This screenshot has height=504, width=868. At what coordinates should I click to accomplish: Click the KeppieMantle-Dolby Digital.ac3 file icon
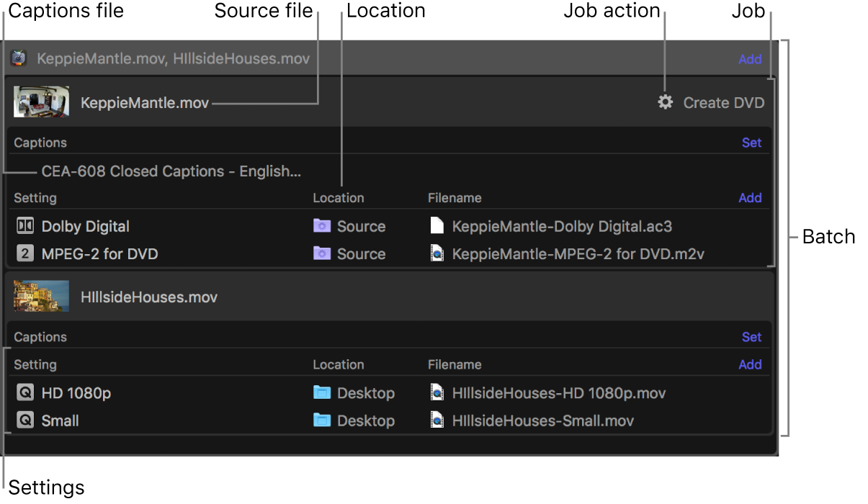tap(437, 226)
